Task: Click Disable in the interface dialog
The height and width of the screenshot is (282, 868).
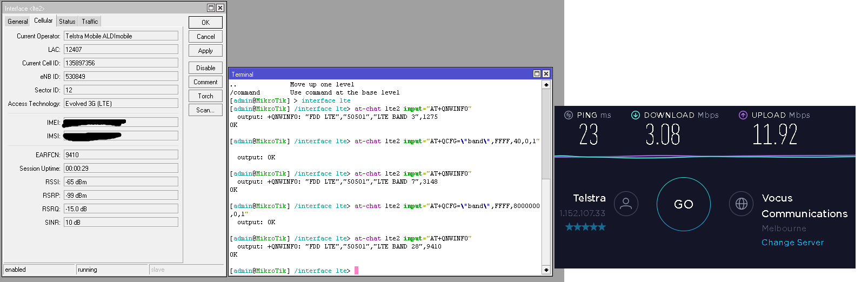Action: click(x=205, y=68)
